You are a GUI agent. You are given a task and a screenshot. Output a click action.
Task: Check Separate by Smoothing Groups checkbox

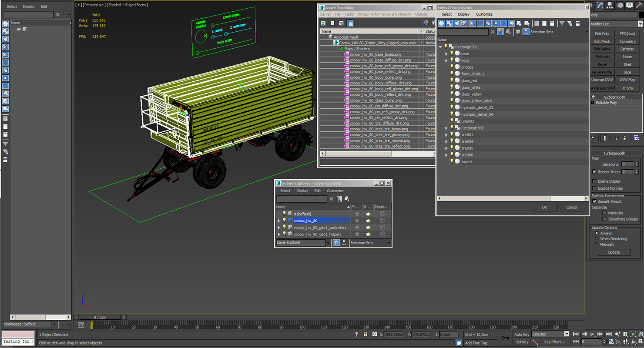coord(604,219)
